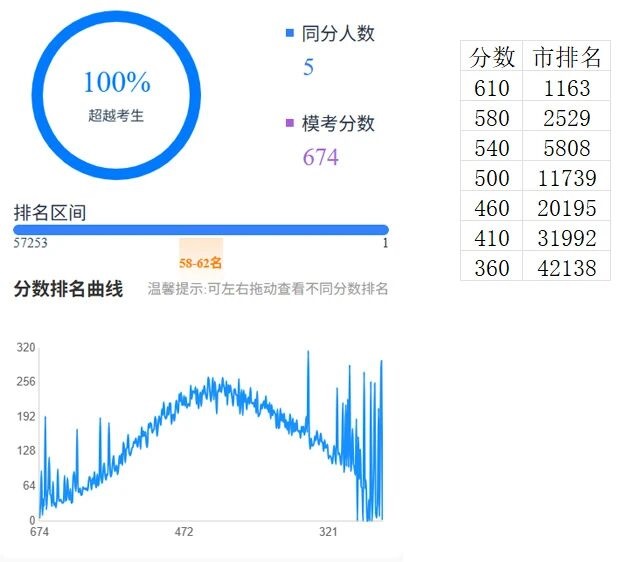Screen dimensions: 643x562
Task: Click city rank cell 42138
Action: point(567,268)
